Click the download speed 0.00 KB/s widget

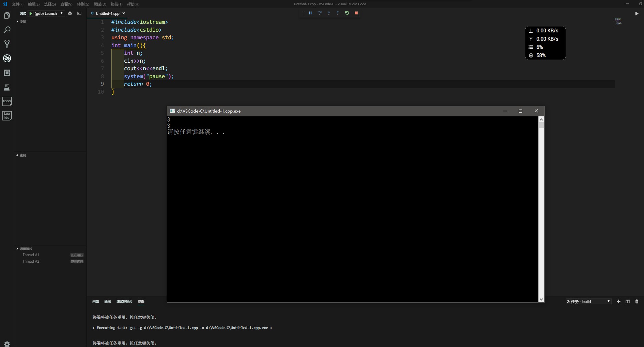tap(543, 31)
